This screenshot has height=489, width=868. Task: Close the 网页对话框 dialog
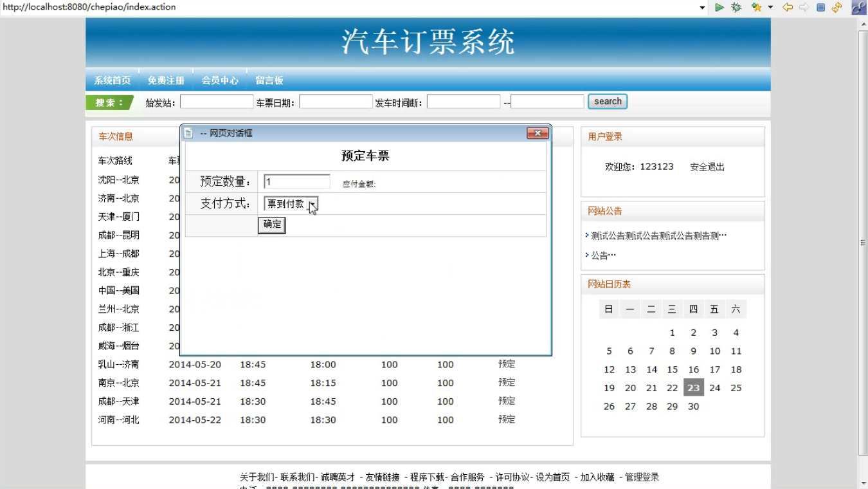click(x=538, y=133)
